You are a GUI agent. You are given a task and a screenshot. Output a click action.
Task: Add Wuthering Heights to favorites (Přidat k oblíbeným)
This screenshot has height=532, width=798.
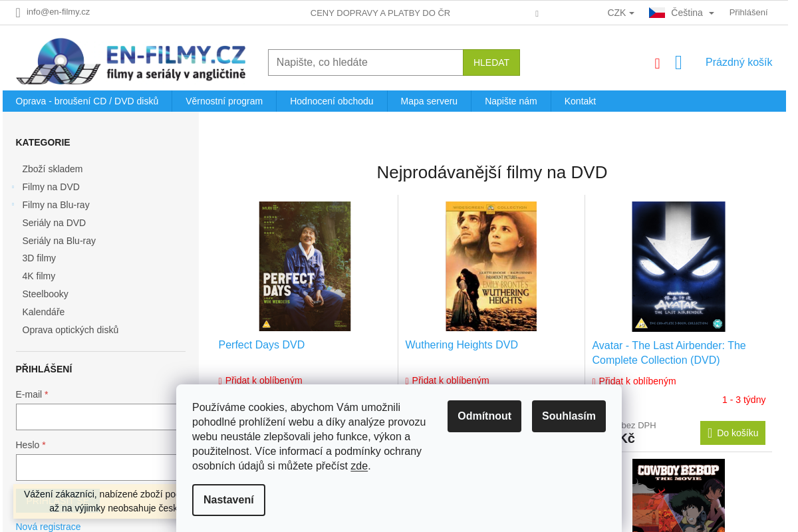pos(448,381)
